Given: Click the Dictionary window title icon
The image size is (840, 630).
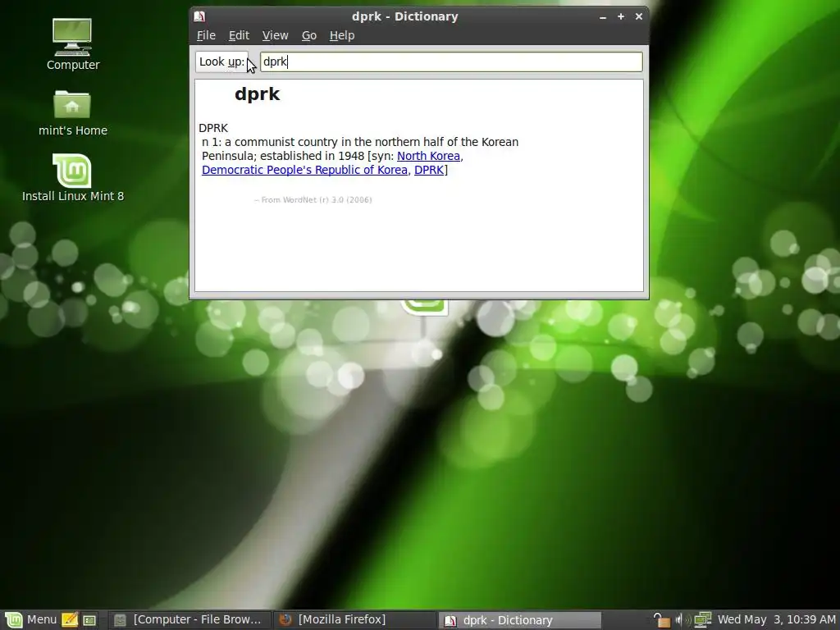Looking at the screenshot, I should pos(199,16).
